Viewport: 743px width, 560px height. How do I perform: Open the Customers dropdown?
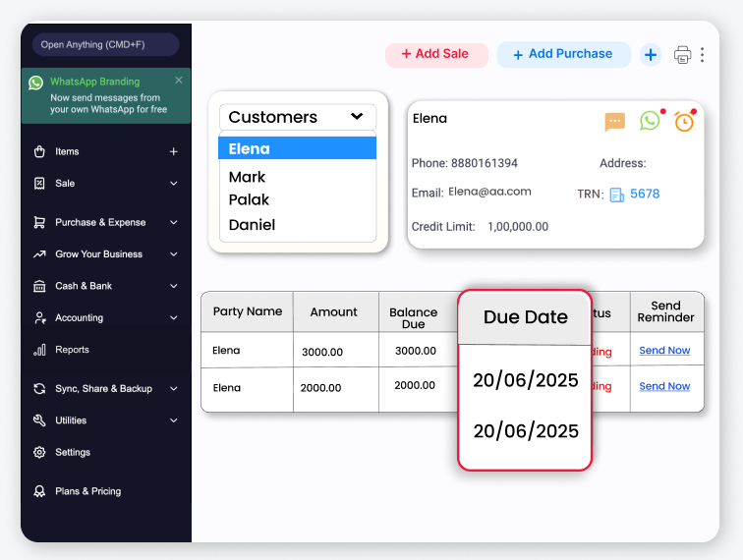click(x=298, y=117)
